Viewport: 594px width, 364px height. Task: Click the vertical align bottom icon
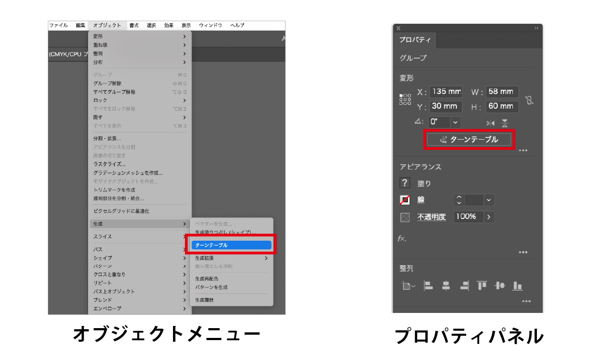tap(517, 285)
